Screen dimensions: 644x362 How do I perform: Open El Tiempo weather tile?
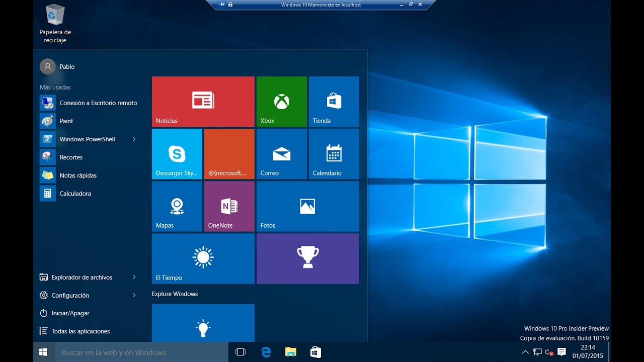click(x=203, y=258)
